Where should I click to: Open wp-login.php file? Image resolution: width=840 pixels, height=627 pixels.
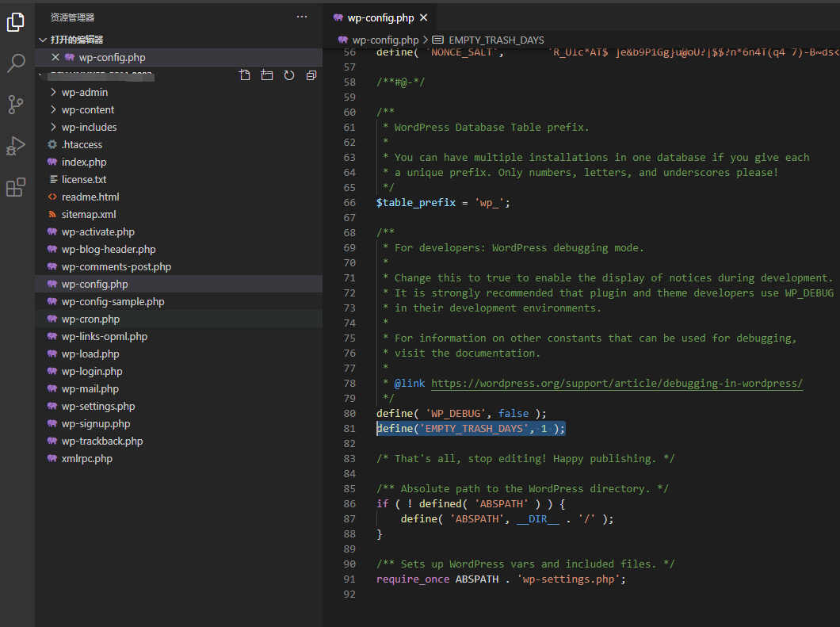point(179,372)
